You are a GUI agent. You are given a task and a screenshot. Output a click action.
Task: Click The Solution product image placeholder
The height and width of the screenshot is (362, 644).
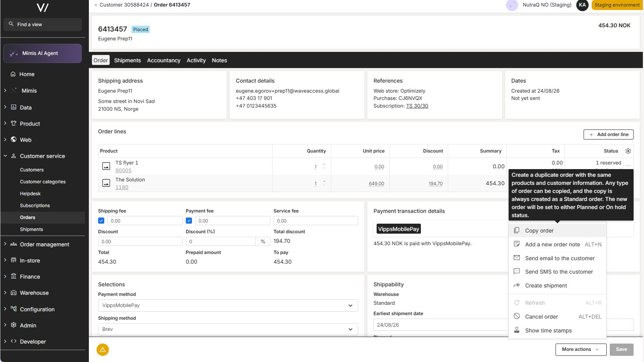point(106,183)
